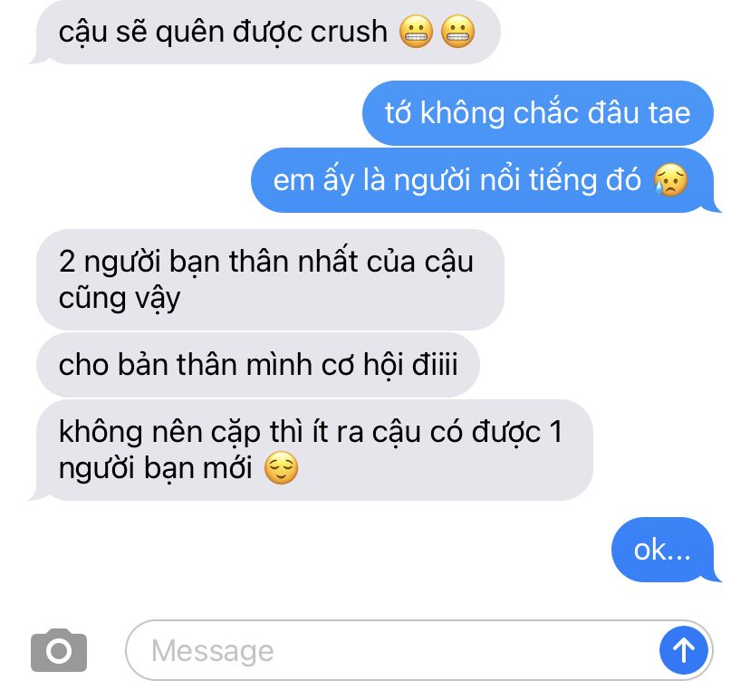The width and height of the screenshot is (750, 700).
Task: Tap 'nổi tiếng' text in blue bubble
Action: 560,180
